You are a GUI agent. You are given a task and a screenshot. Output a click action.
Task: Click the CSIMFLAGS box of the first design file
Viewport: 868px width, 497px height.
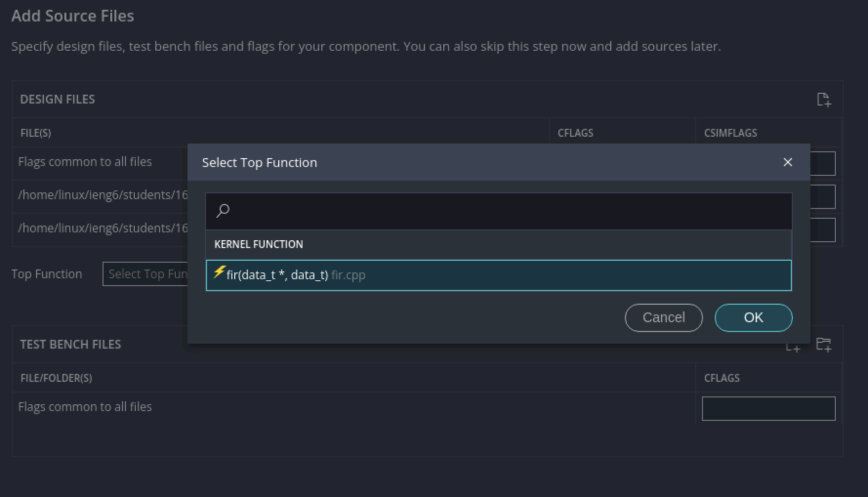point(823,197)
